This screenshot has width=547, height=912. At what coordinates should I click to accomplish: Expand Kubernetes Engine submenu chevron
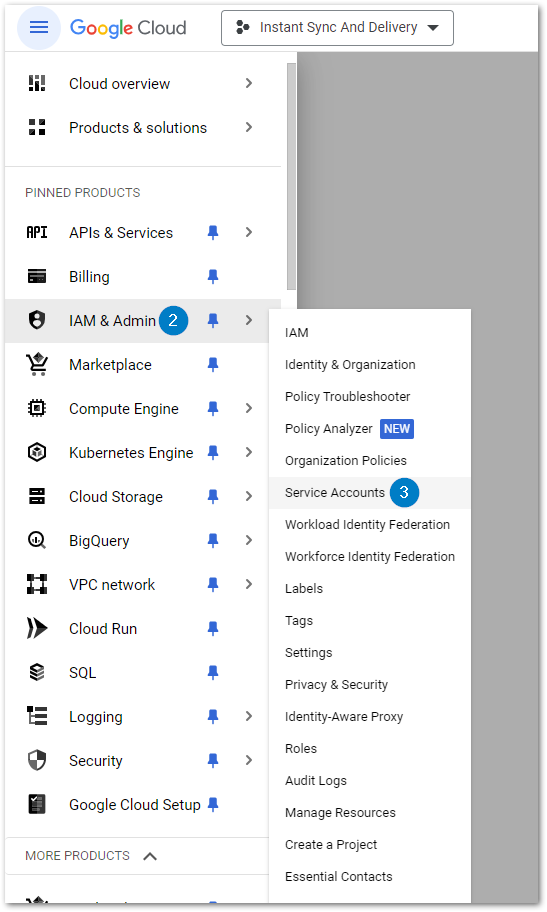(249, 452)
